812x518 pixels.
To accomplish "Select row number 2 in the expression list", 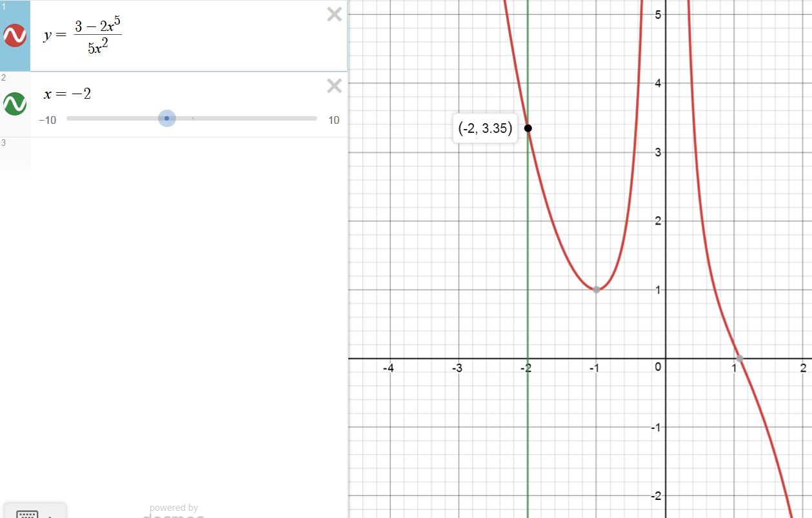I will [x=4, y=78].
